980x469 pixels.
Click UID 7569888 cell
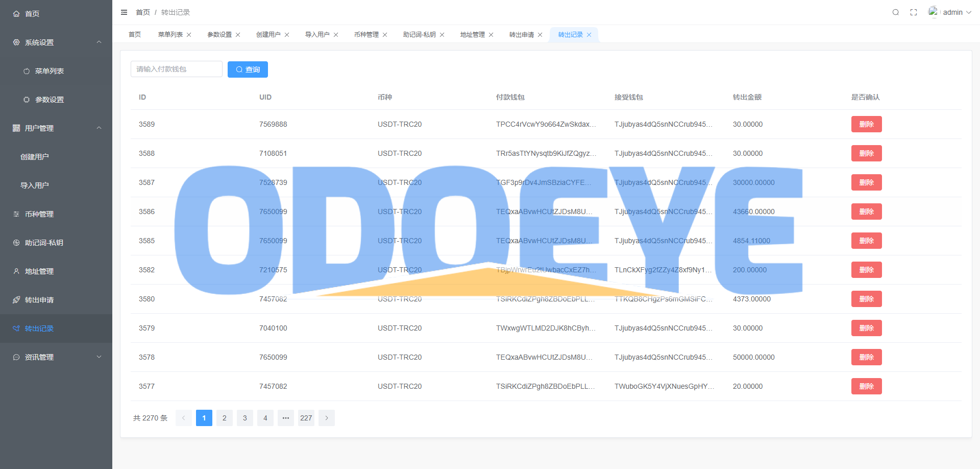point(273,124)
